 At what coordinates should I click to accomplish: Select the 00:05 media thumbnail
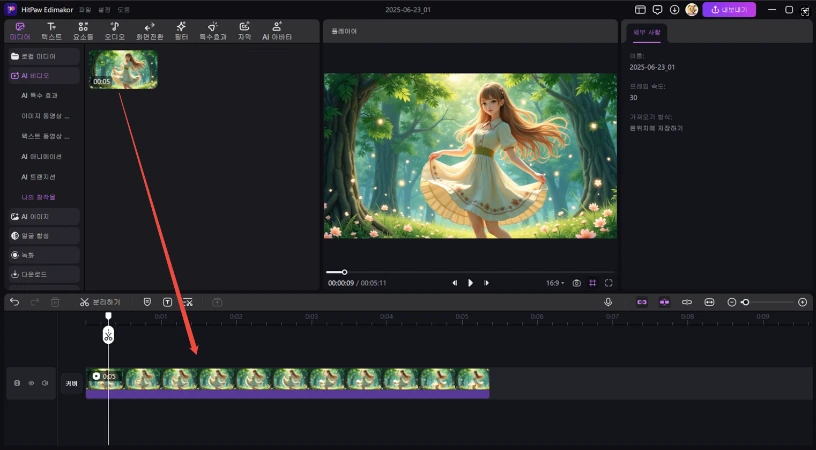tap(123, 69)
